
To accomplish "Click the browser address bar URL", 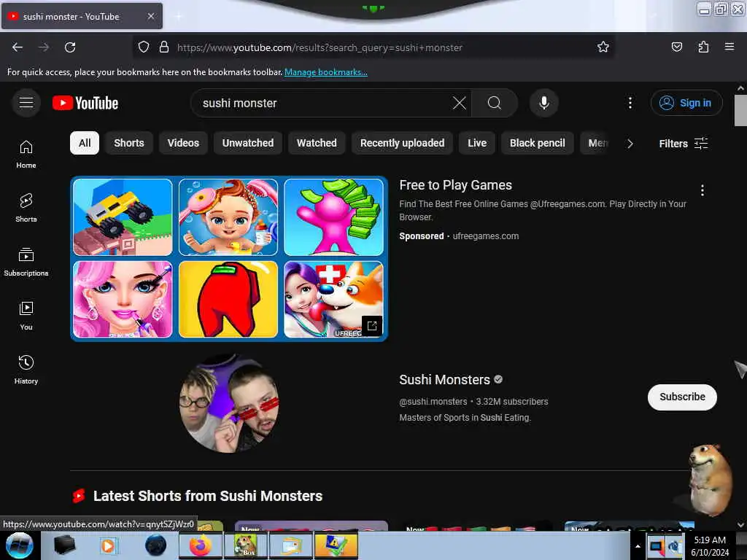I will click(x=320, y=47).
